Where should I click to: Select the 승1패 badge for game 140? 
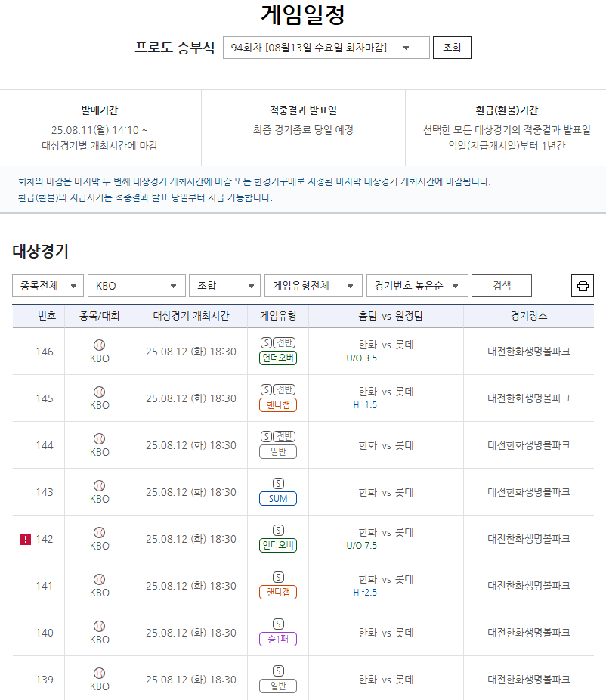[x=277, y=639]
